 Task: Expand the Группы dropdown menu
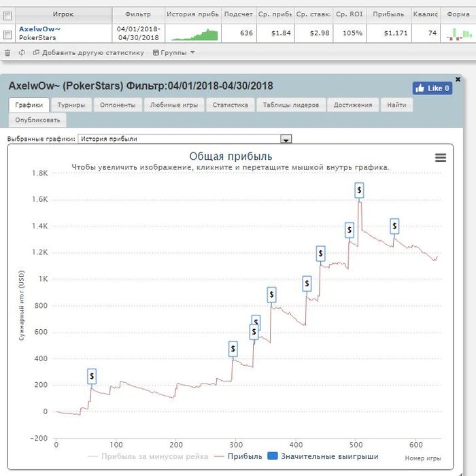click(x=173, y=53)
